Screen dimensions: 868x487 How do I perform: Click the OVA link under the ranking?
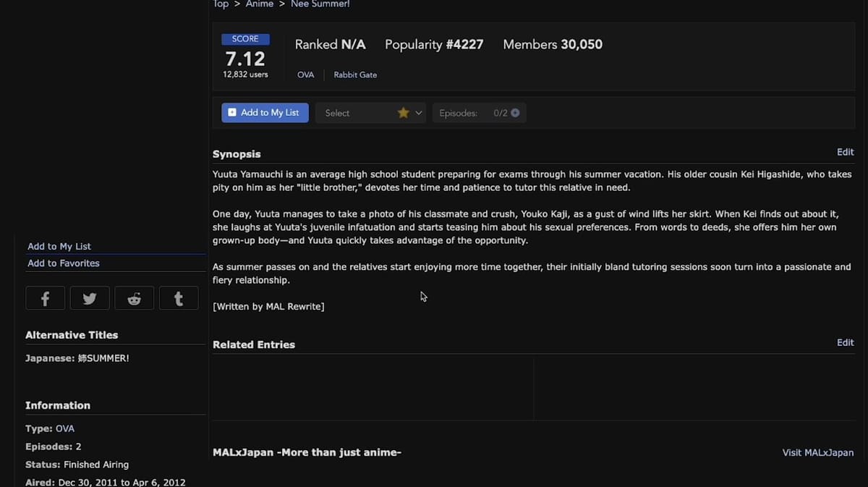pos(305,75)
